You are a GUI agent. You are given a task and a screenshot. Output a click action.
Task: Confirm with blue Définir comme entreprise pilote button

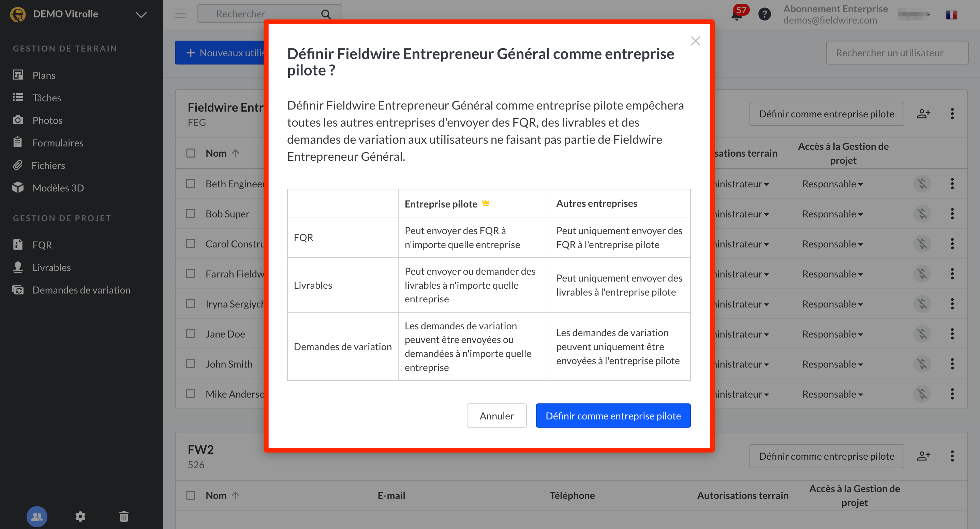pos(613,415)
